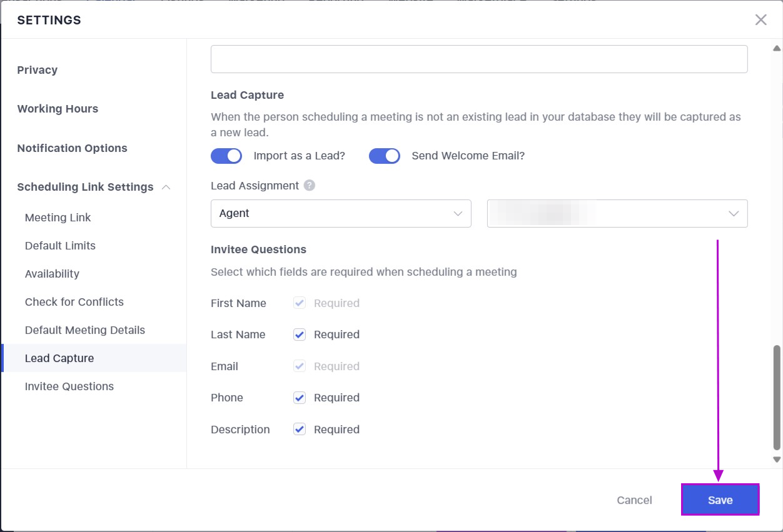The width and height of the screenshot is (783, 532).
Task: Toggle the Import as a Lead switch
Action: coord(226,156)
